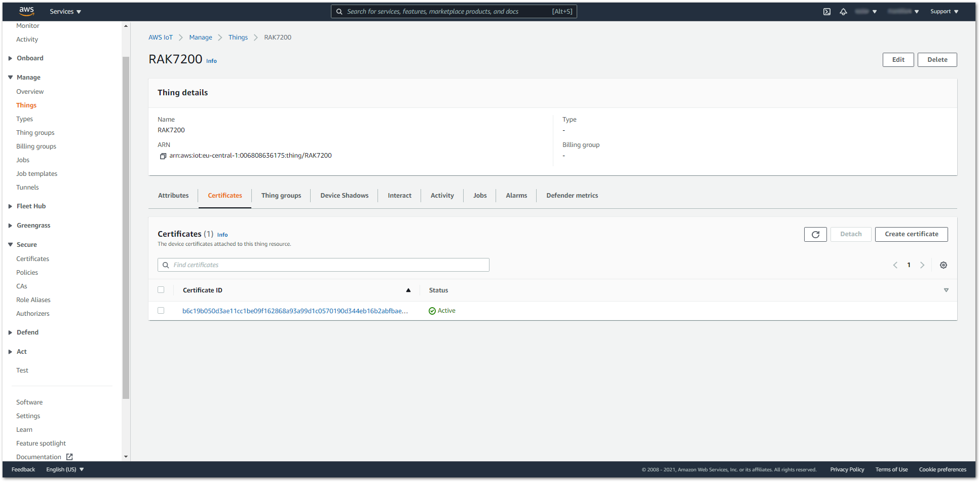Click the Find certificates search field
Screen dimensions: 980x482
click(323, 265)
